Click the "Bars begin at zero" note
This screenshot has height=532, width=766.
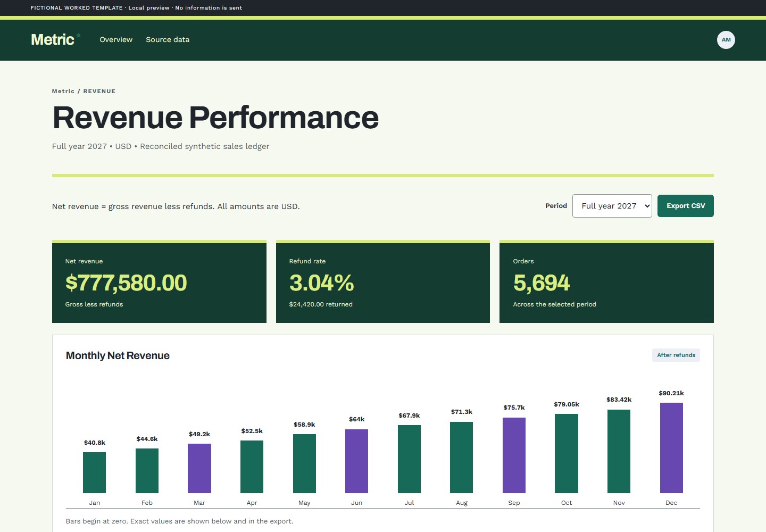(x=179, y=521)
